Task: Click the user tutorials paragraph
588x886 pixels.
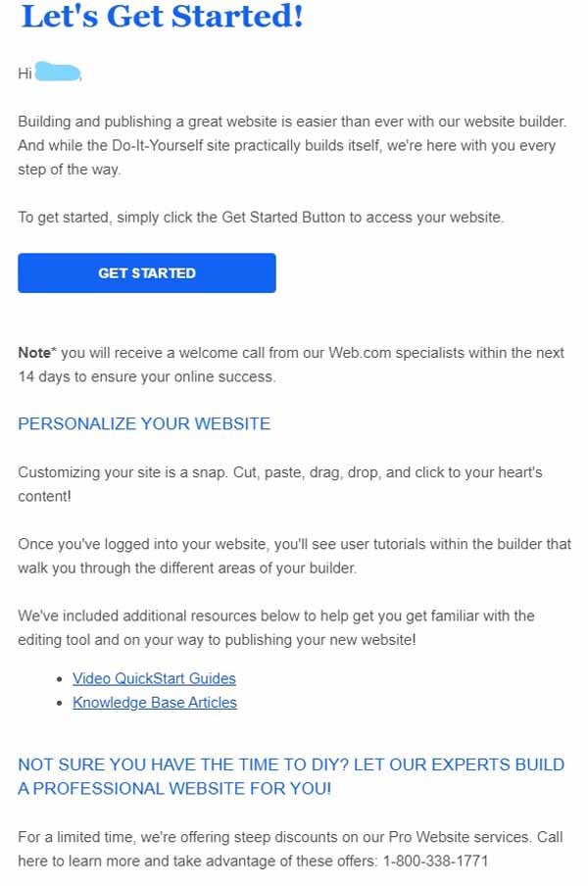Action: click(291, 556)
